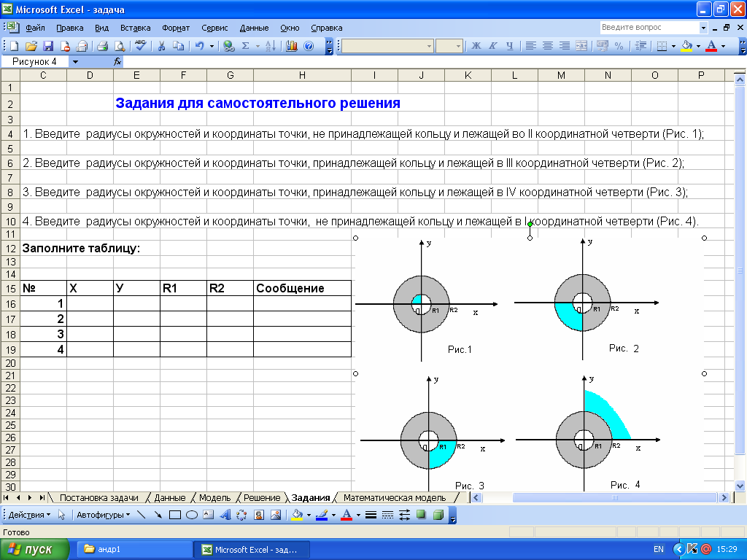Screen dimensions: 747x560
Task: Click the 'Заполните таблицу:' cell
Action: [81, 248]
